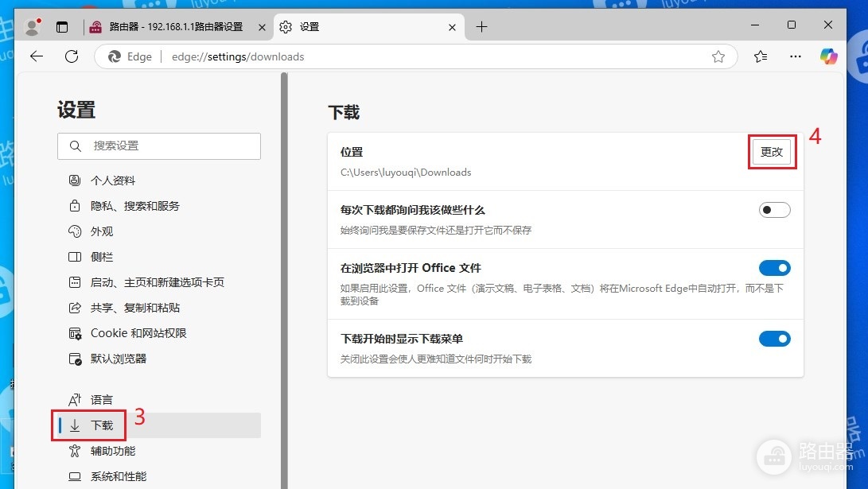This screenshot has width=868, height=489.
Task: Select 下载 in settings sidebar
Action: click(x=159, y=425)
